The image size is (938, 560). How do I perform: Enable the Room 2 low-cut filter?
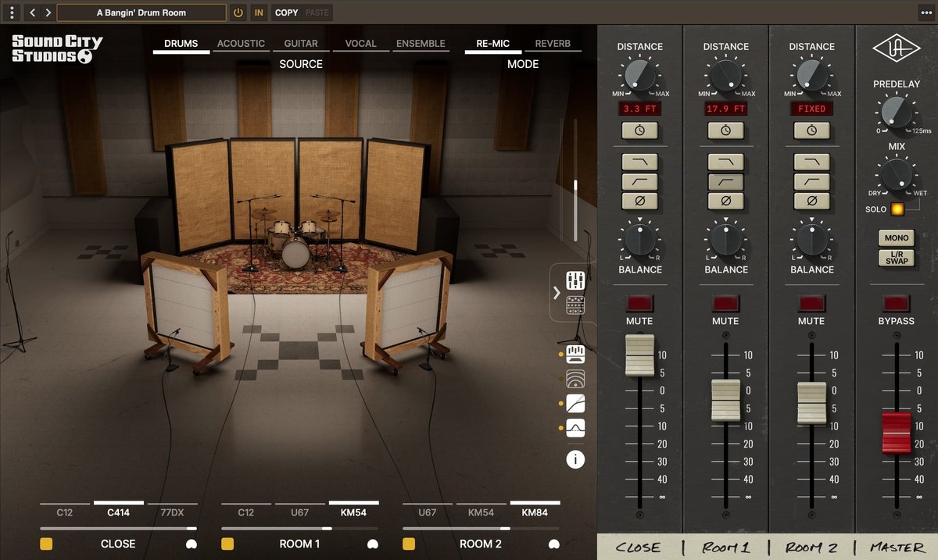(x=811, y=181)
